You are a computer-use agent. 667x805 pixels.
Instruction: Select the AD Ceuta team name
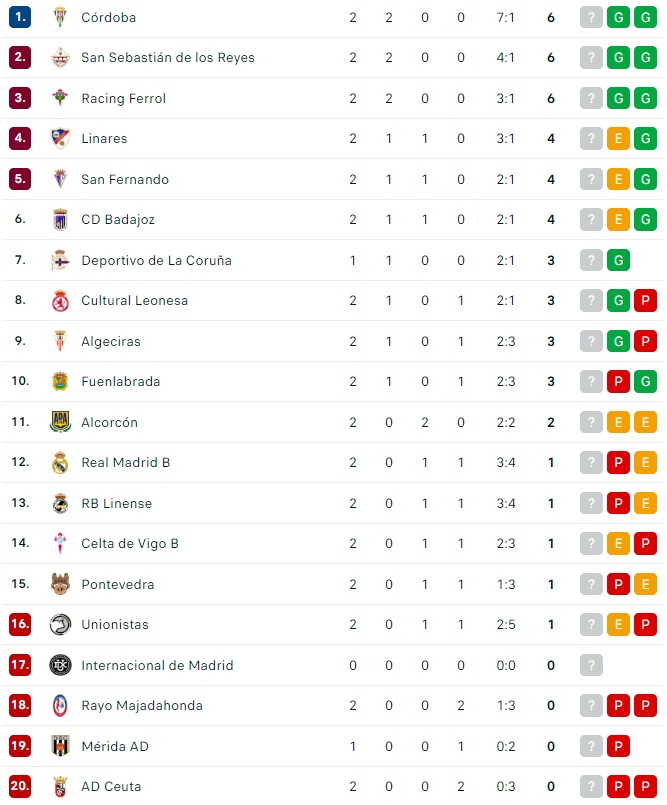110,786
